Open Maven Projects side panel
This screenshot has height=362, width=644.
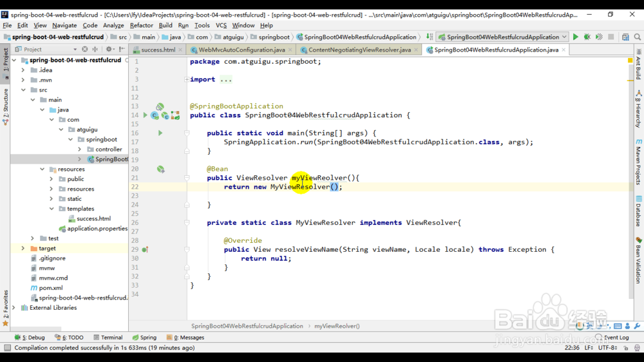click(x=638, y=162)
